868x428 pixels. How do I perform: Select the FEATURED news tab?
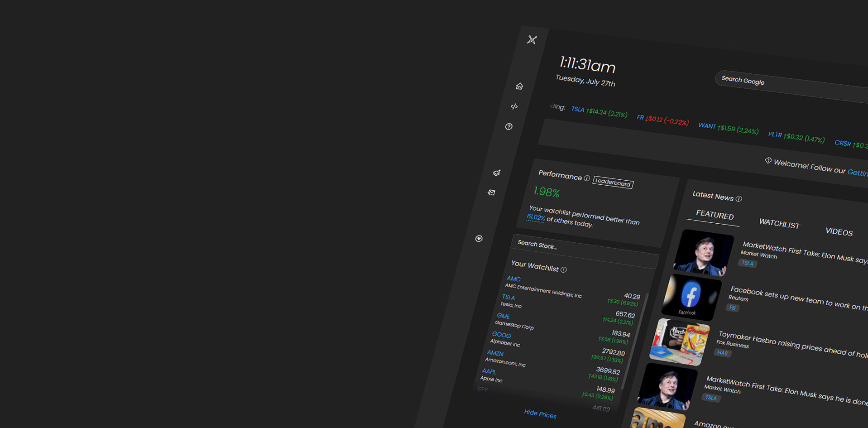(715, 215)
